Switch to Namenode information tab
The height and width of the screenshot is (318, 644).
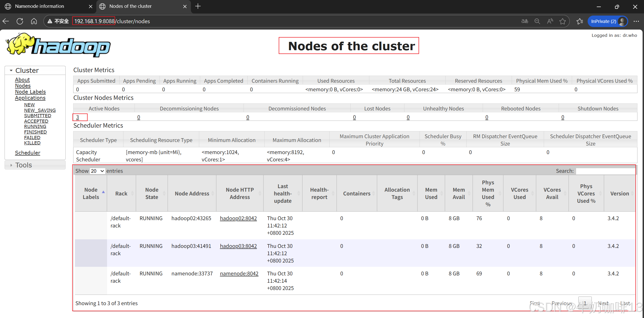click(40, 6)
